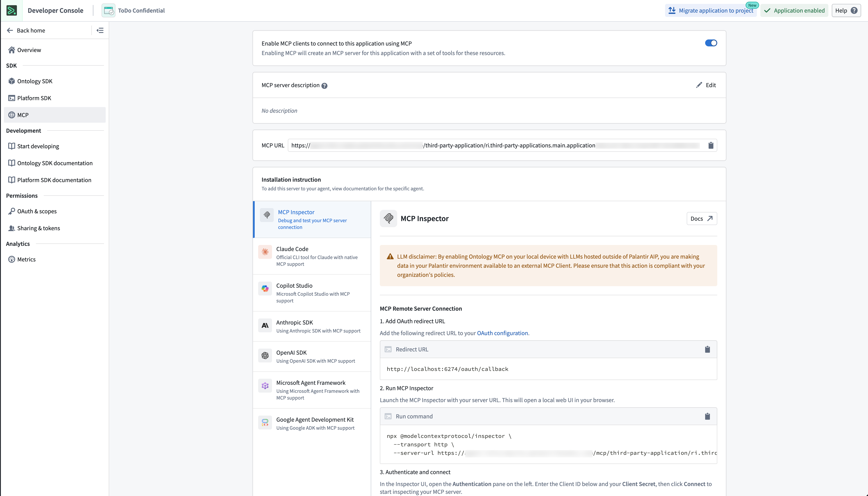Select the MCP Inspector installation tab

312,219
